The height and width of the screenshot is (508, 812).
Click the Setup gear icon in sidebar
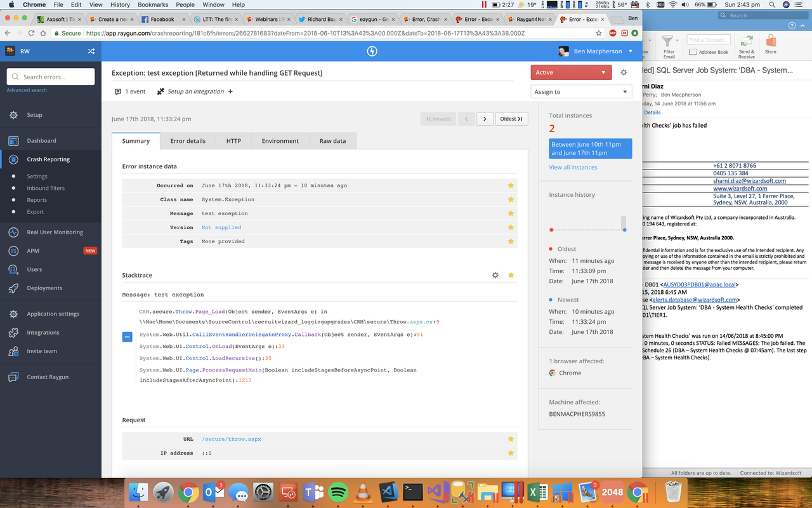(x=13, y=115)
